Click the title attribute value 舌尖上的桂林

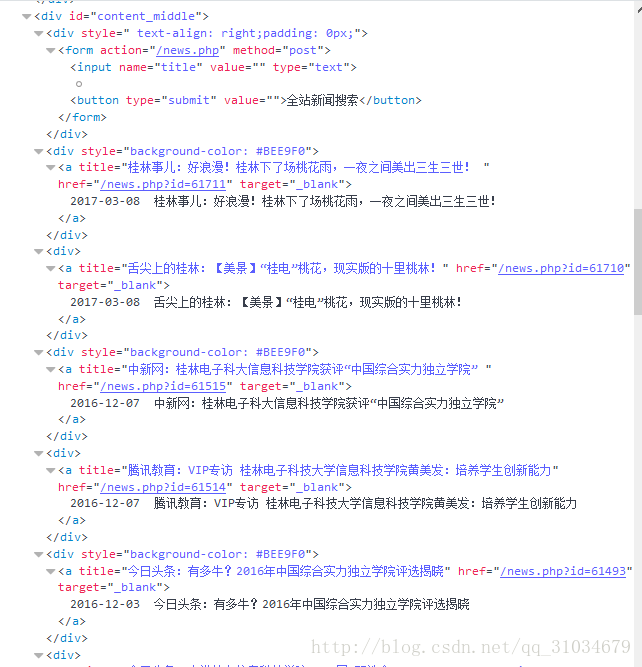(x=282, y=268)
